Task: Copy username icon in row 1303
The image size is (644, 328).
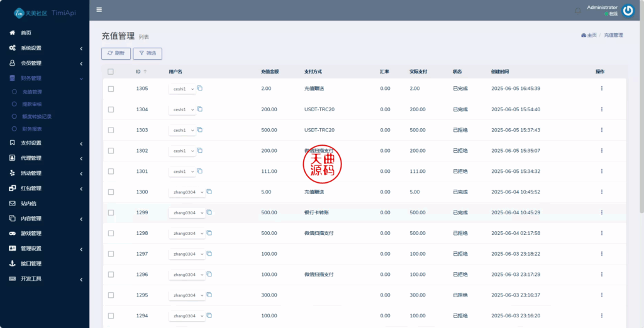Action: (x=199, y=129)
